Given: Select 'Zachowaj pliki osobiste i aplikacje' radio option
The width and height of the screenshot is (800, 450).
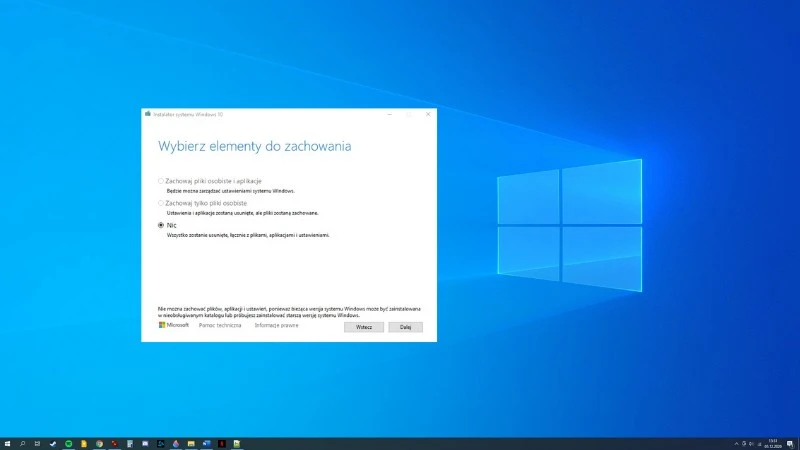Looking at the screenshot, I should pyautogui.click(x=210, y=181).
